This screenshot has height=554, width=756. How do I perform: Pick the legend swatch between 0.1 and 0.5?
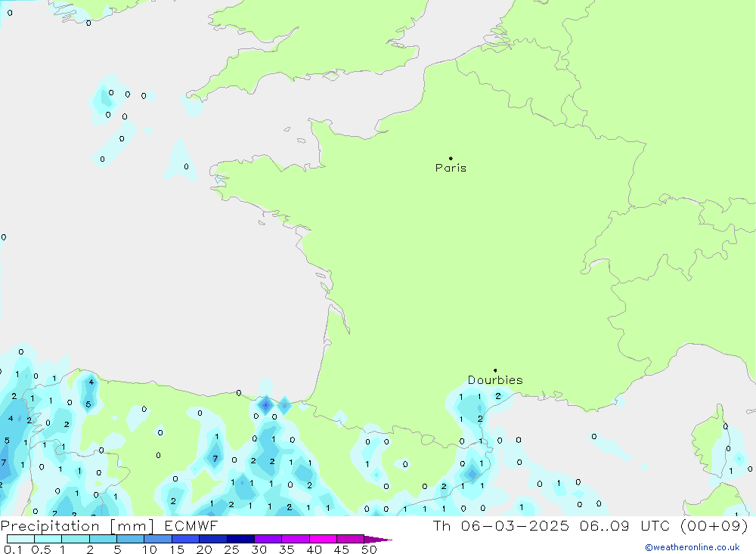tap(20, 539)
